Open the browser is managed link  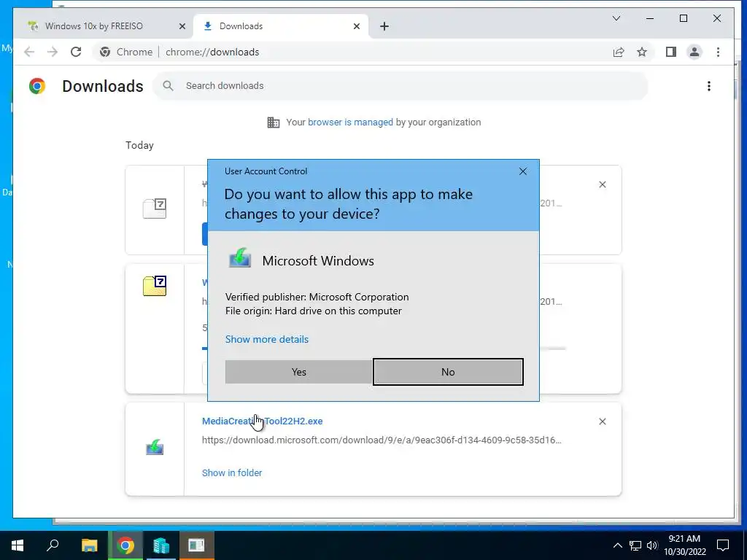(x=350, y=122)
